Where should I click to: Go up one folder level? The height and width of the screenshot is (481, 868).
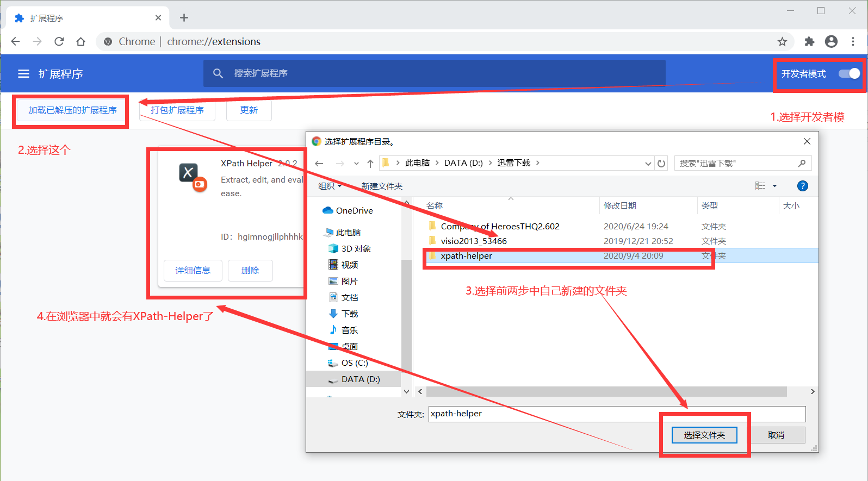click(370, 164)
